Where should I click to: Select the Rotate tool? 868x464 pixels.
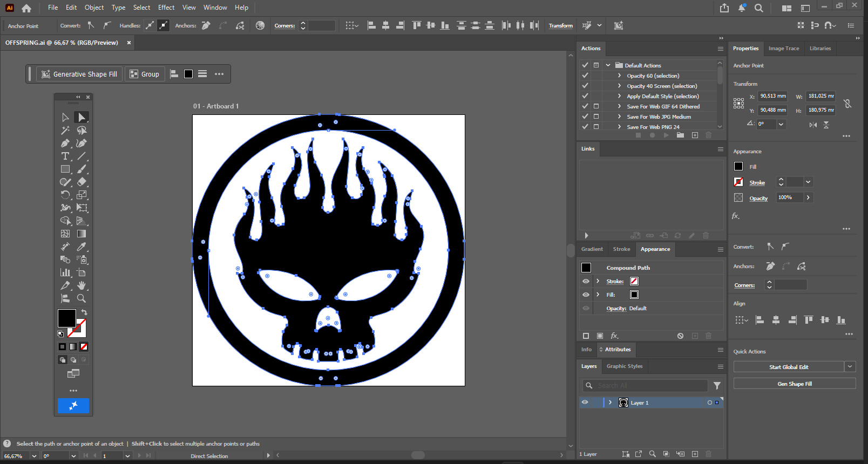click(65, 195)
